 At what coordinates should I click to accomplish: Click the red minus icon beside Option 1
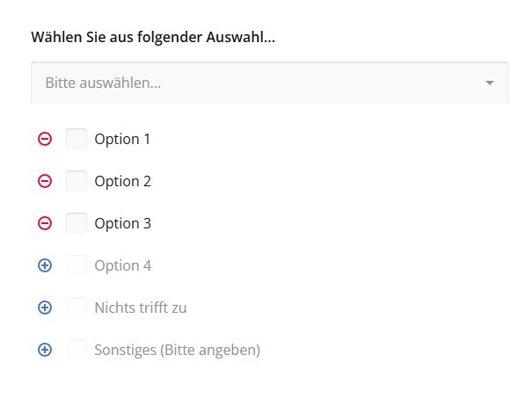45,139
